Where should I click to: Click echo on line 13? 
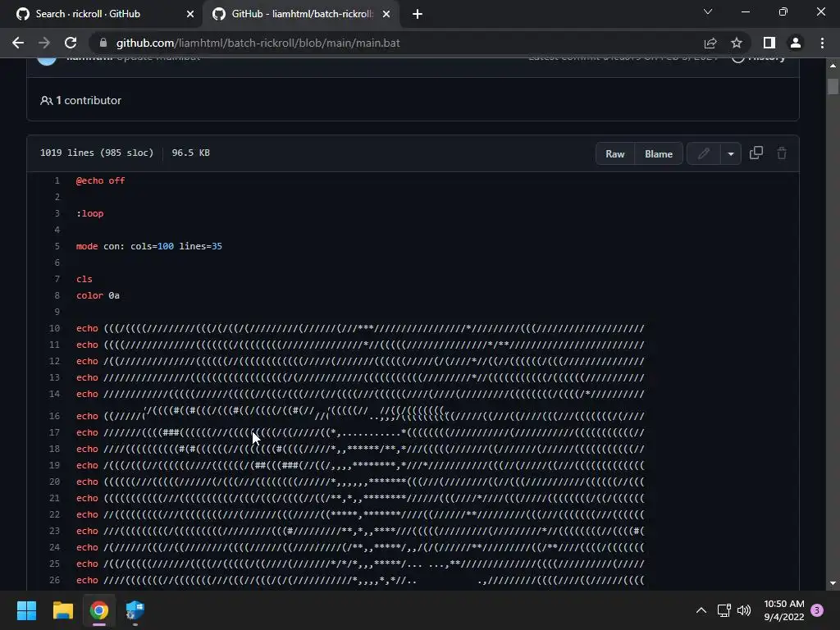pyautogui.click(x=87, y=377)
